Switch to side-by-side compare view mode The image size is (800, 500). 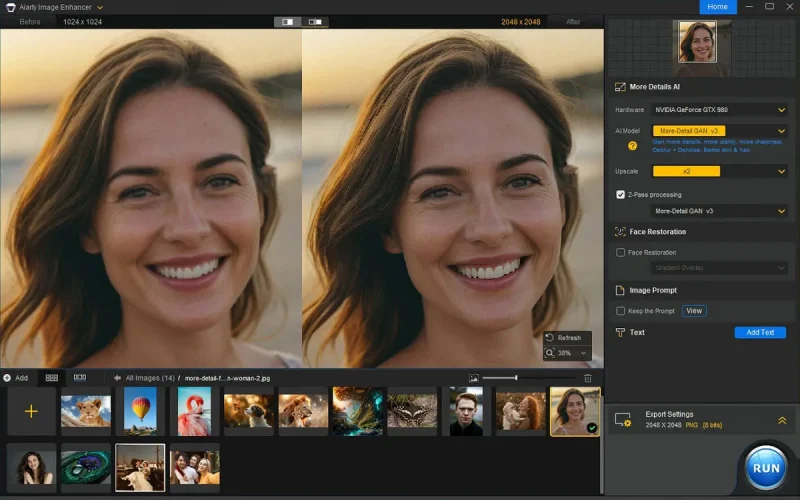click(x=315, y=22)
